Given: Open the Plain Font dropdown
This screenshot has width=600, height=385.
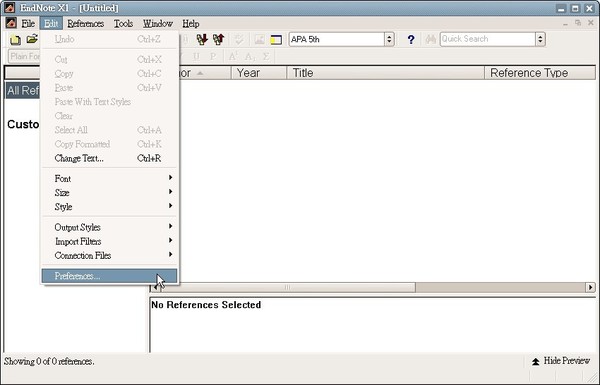Looking at the screenshot, I should point(24,57).
